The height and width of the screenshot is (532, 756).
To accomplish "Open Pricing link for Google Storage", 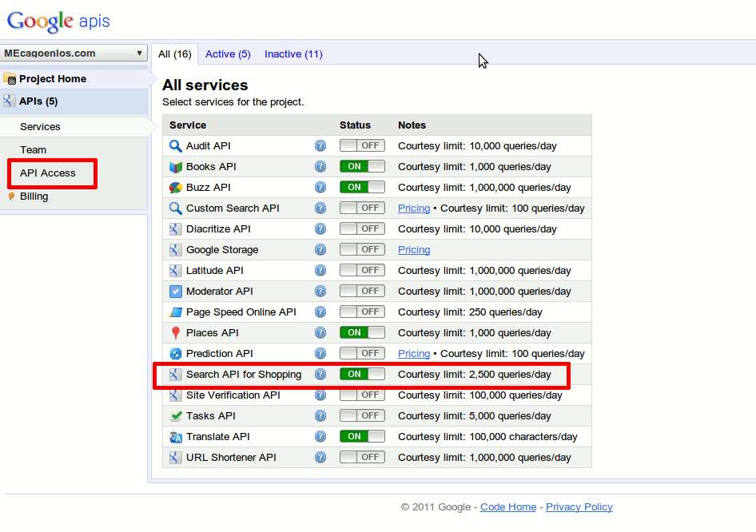I will (x=414, y=249).
